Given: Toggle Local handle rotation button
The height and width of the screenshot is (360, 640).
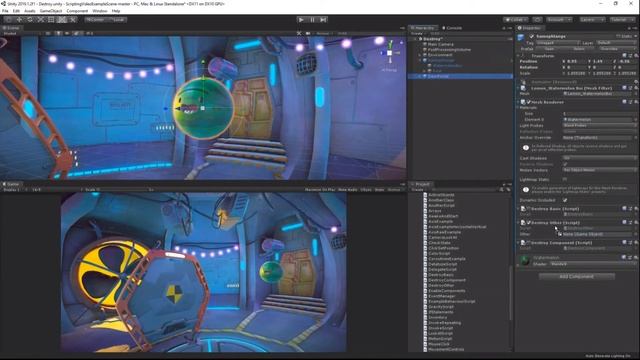Looking at the screenshot, I should pos(118,20).
